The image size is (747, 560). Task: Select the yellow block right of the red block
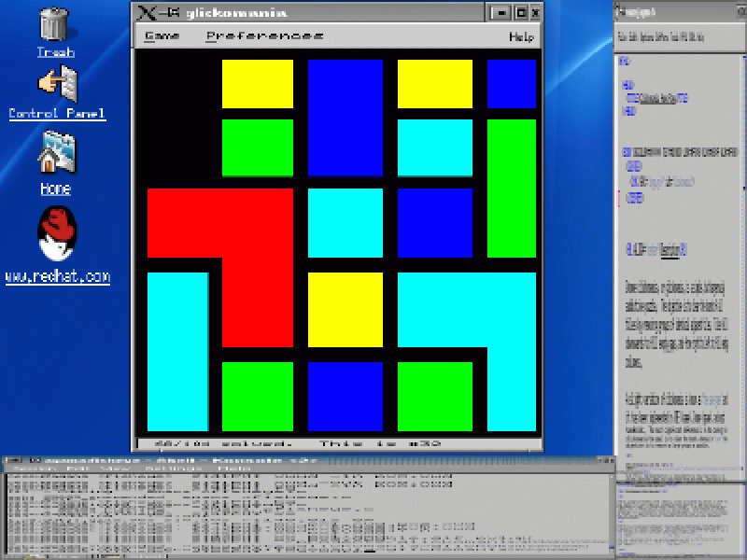pos(345,309)
